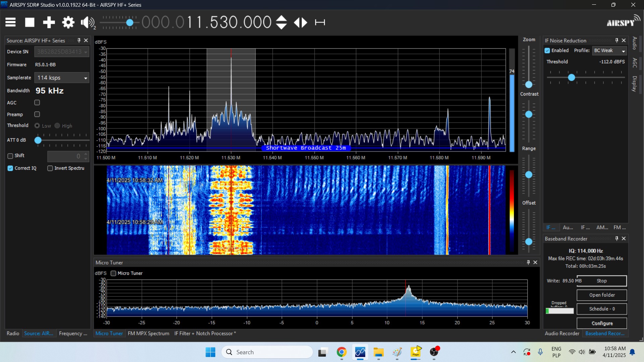Open the vertical Audio side tab
The image size is (644, 362).
click(x=635, y=43)
